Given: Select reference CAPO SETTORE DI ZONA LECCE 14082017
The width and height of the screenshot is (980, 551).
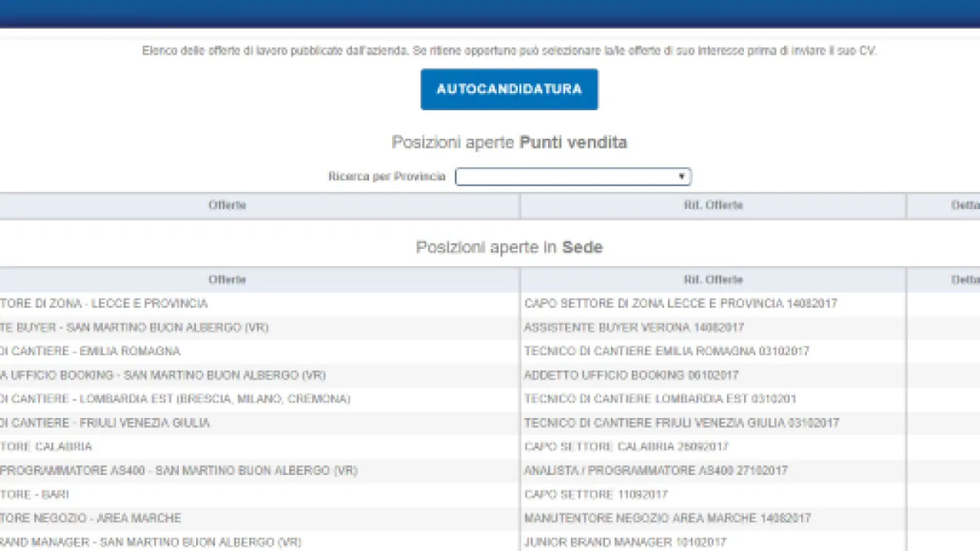Looking at the screenshot, I should [680, 304].
